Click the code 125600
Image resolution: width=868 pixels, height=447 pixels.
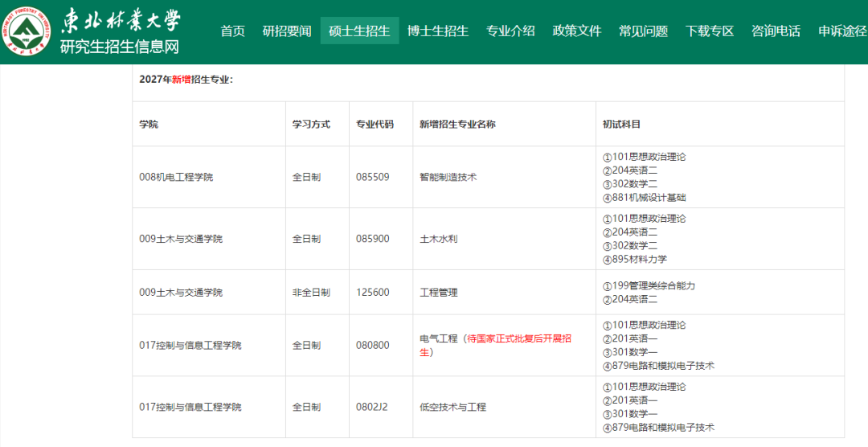(373, 293)
